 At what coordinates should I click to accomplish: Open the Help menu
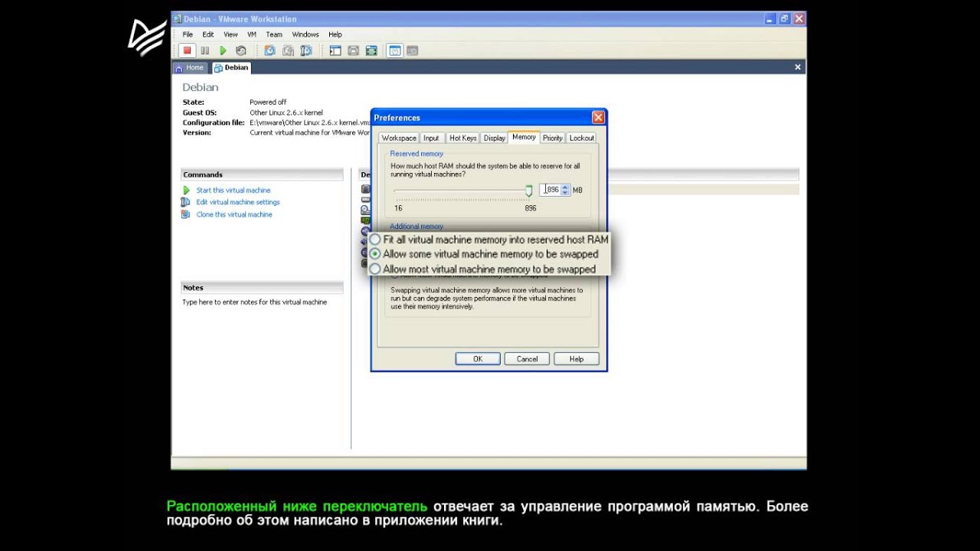(335, 34)
